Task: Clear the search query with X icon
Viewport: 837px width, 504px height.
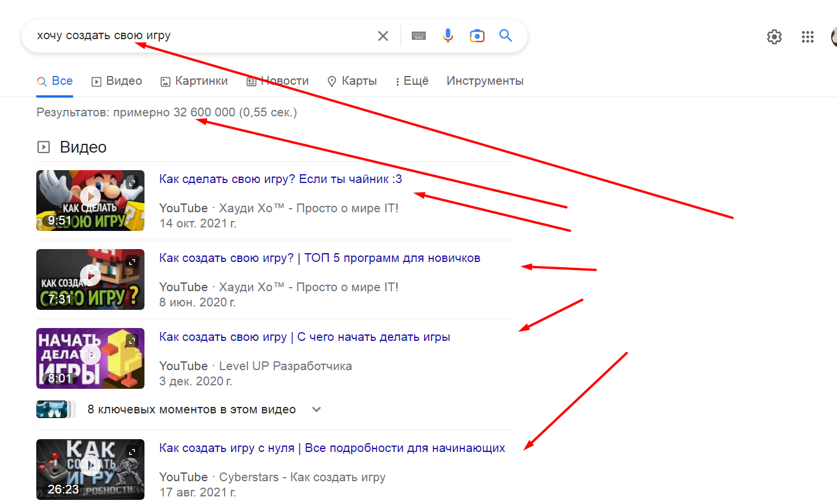Action: click(x=383, y=36)
